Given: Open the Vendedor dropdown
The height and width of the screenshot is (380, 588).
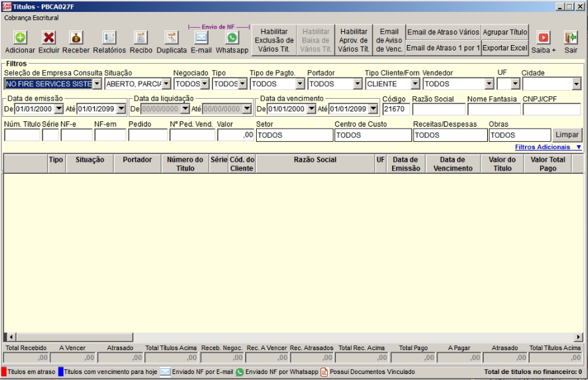Looking at the screenshot, I should point(489,84).
